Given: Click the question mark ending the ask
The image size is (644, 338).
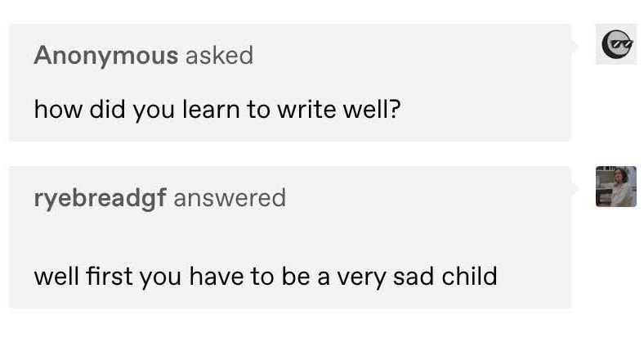Looking at the screenshot, I should point(394,110).
